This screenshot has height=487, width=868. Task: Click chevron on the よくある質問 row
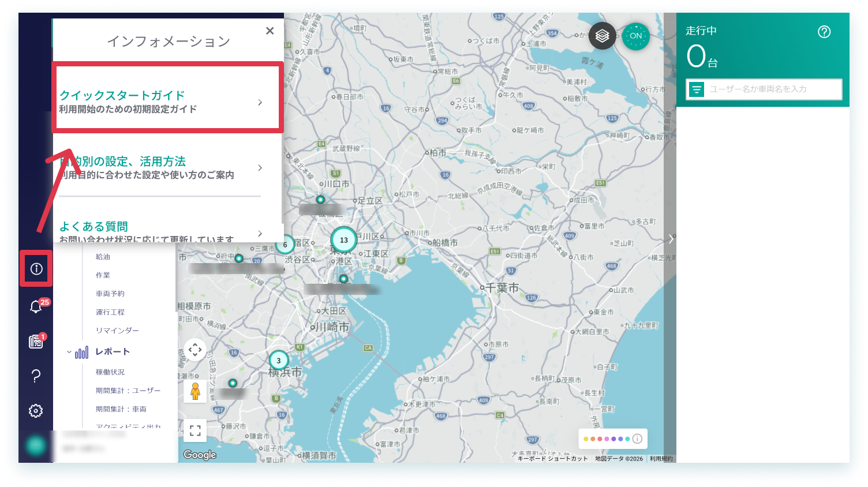coord(260,234)
